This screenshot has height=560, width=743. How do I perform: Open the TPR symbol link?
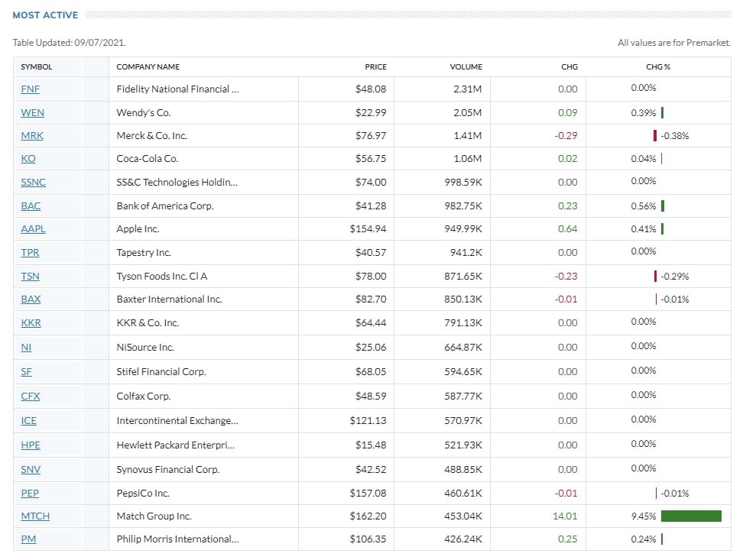tap(30, 253)
